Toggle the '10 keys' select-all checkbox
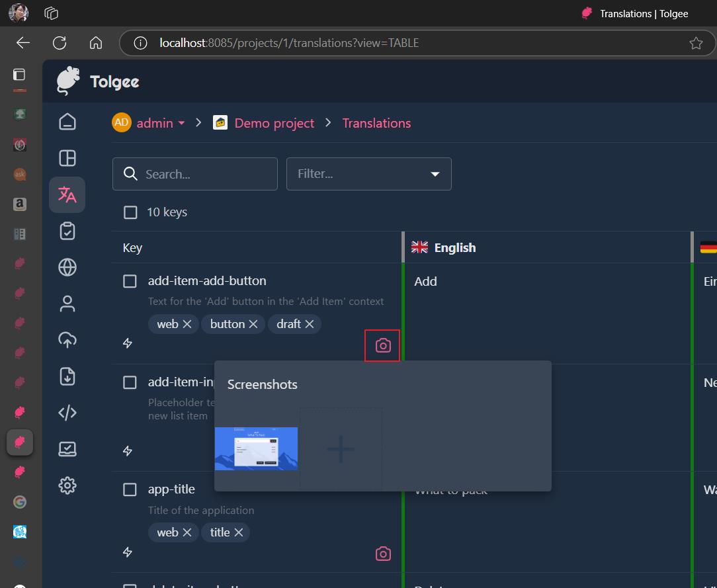 [x=130, y=212]
